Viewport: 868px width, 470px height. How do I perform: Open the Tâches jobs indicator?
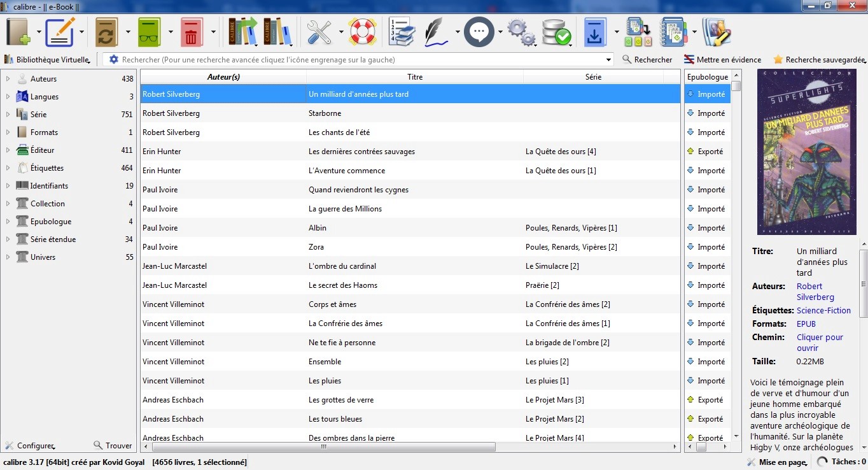841,462
